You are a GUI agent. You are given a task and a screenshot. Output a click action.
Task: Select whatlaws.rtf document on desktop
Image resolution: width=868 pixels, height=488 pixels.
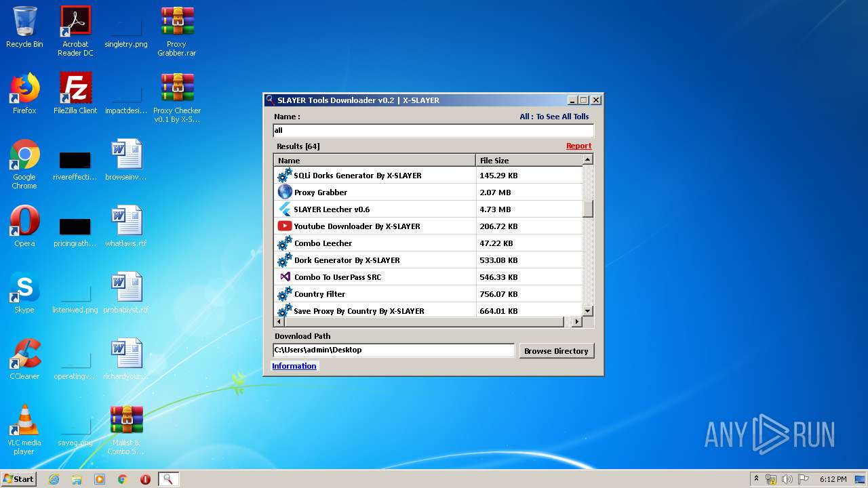126,226
